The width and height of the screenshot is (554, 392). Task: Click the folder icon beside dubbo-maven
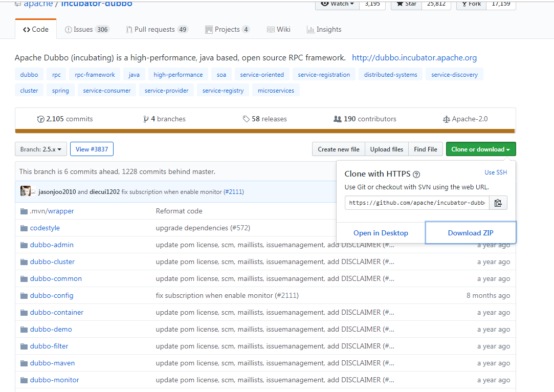pyautogui.click(x=24, y=363)
